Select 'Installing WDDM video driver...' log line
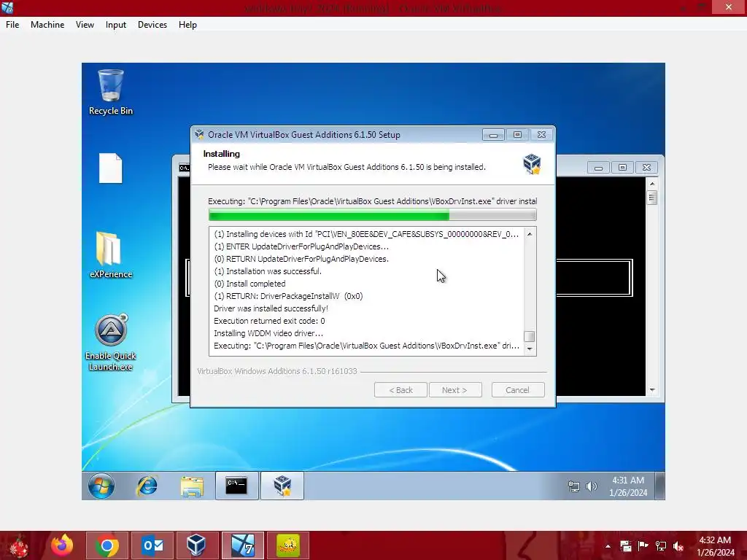Viewport: 747px width, 560px height. coord(268,333)
